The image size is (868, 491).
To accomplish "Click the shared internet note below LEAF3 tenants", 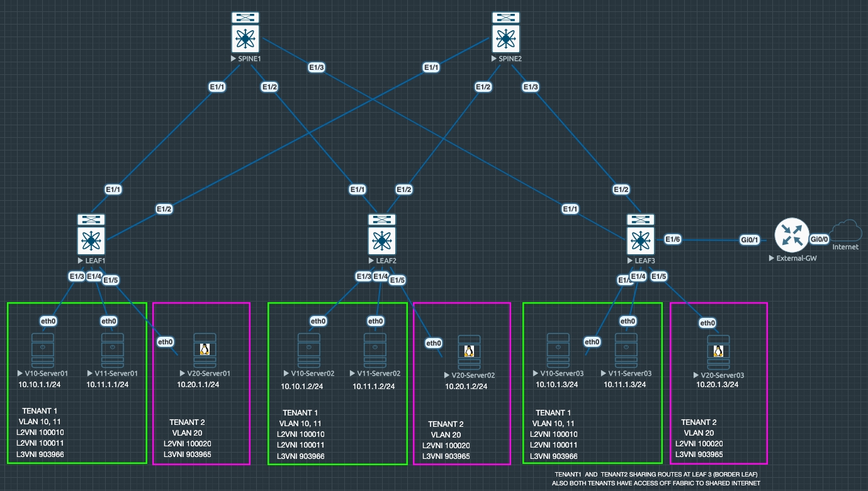I will coord(657,478).
